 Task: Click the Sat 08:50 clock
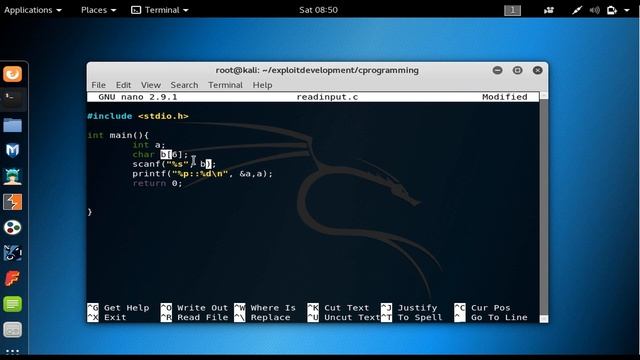point(318,10)
